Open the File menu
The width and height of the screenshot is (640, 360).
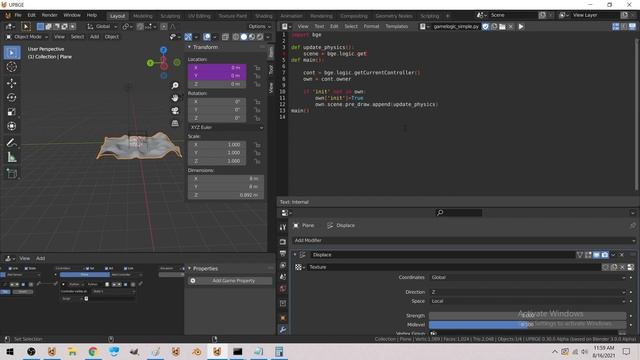tap(18, 15)
